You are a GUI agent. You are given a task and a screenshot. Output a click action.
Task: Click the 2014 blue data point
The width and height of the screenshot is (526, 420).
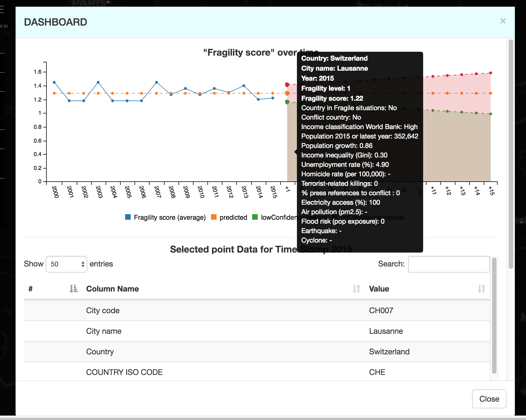coord(258,99)
